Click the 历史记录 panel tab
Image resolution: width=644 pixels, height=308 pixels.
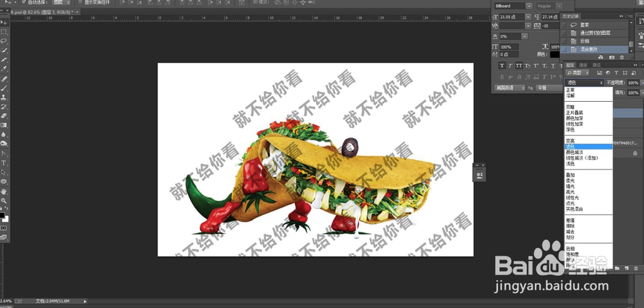(x=571, y=16)
